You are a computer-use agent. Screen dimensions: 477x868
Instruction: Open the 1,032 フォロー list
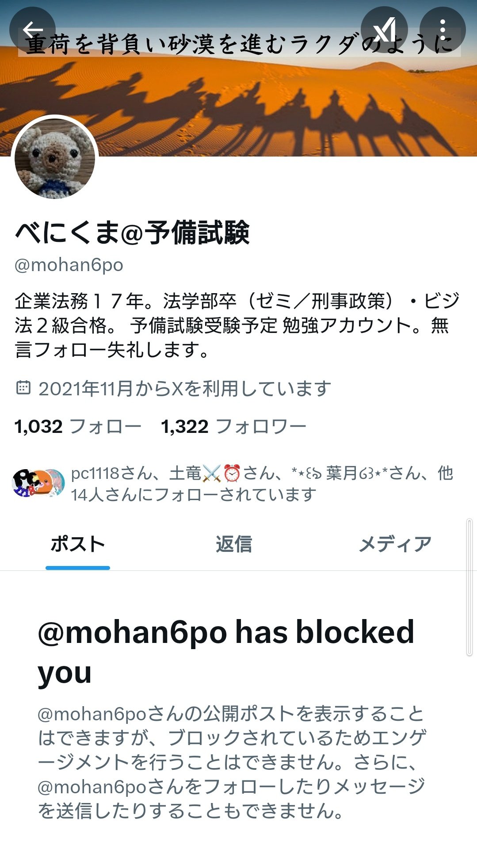(x=78, y=427)
